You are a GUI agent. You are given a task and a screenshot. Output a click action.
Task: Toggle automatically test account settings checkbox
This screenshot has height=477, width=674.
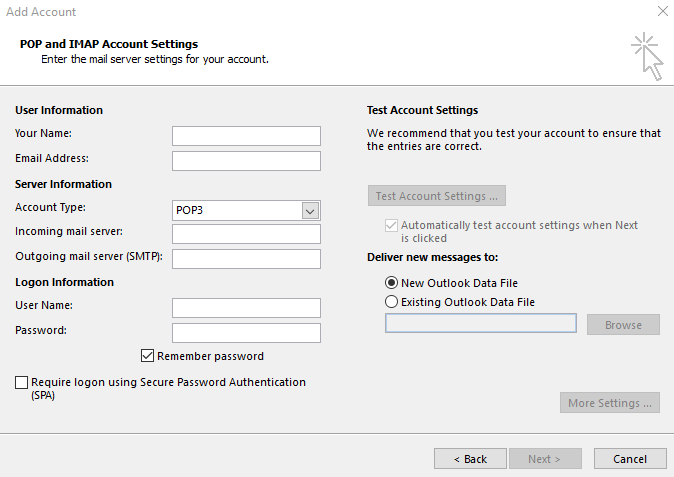[392, 226]
